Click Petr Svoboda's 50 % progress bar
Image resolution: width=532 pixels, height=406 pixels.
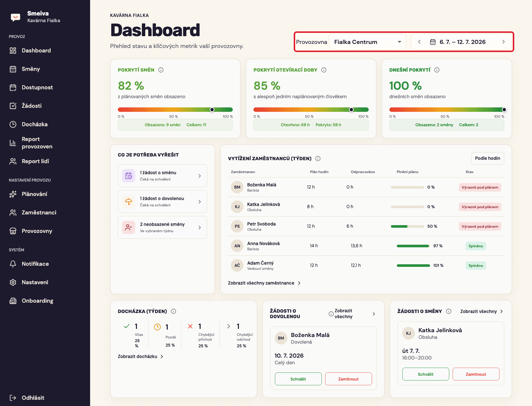[x=407, y=226]
